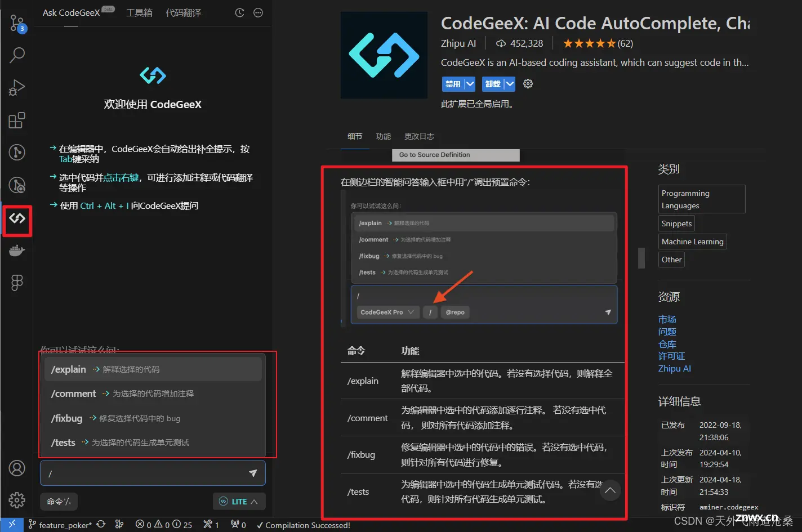
Task: Select the 功能 tab
Action: (384, 136)
